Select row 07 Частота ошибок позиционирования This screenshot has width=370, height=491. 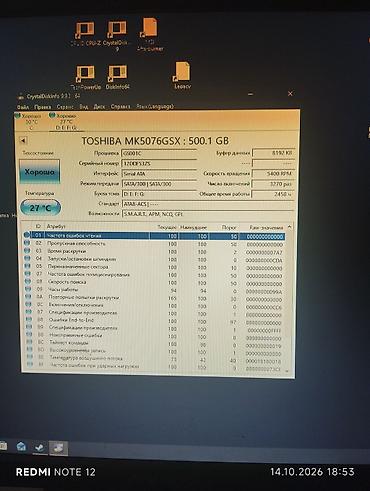(x=154, y=275)
